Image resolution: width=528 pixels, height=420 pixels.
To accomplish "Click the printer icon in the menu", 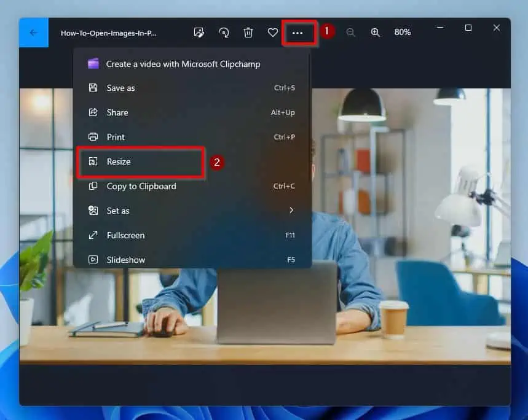I will point(93,137).
